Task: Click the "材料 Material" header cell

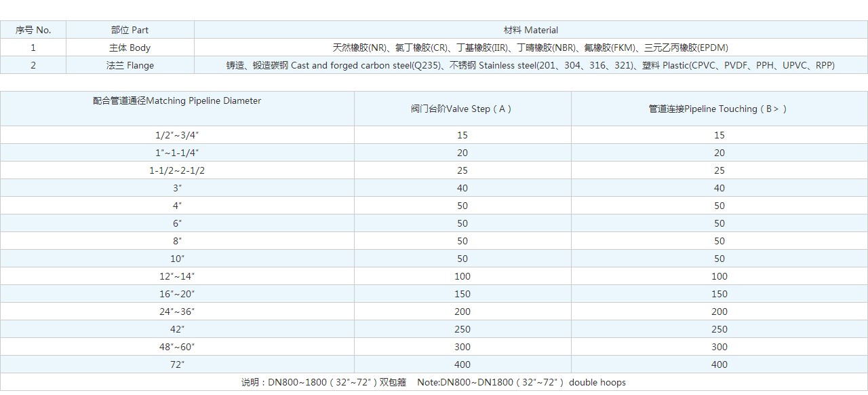Action: coord(530,30)
